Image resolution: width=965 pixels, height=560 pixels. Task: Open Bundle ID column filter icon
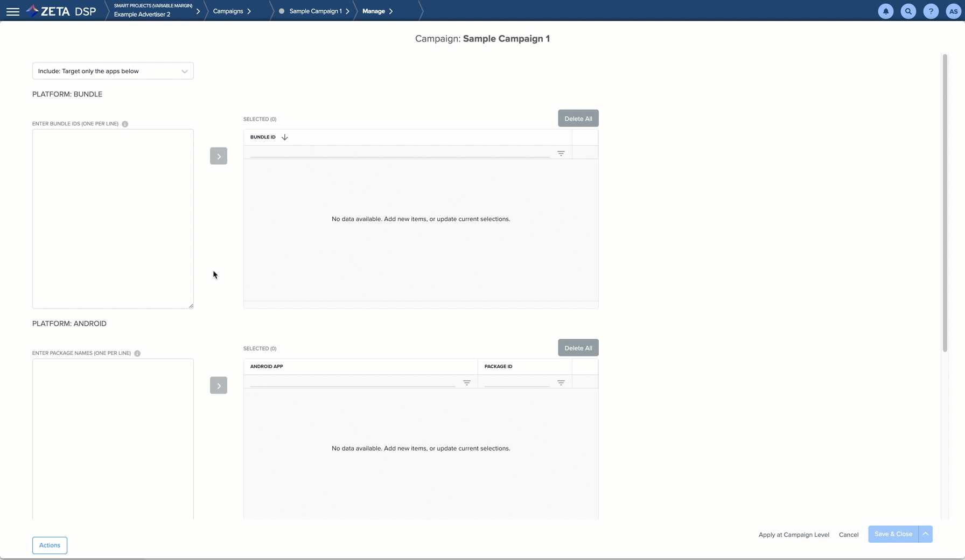tap(561, 153)
